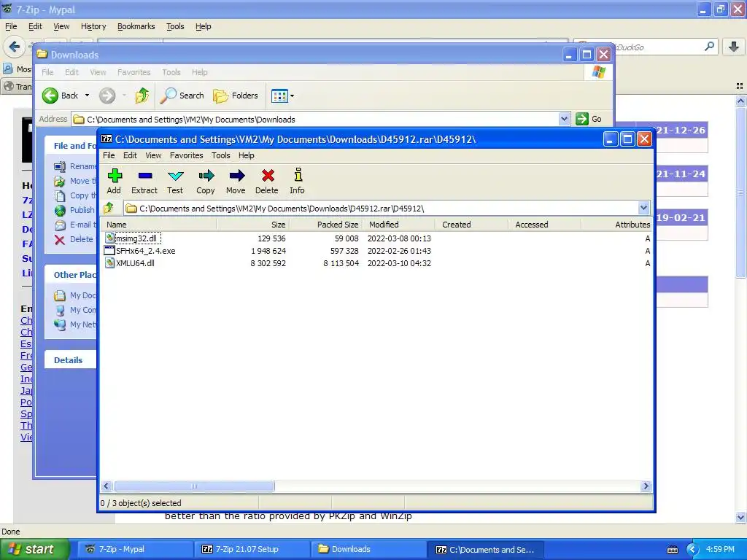Viewport: 747px width, 560px height.
Task: Click the browser downloads arrow icon
Action: pyautogui.click(x=734, y=47)
